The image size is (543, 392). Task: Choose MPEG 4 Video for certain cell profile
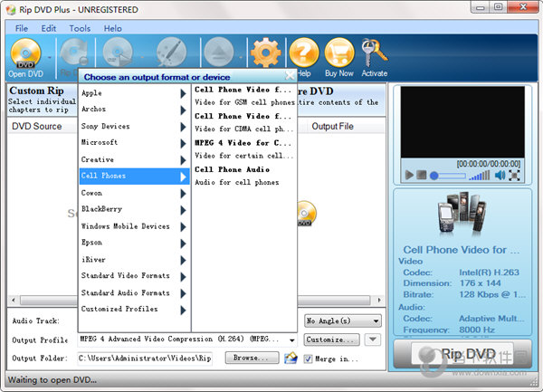pyautogui.click(x=244, y=149)
